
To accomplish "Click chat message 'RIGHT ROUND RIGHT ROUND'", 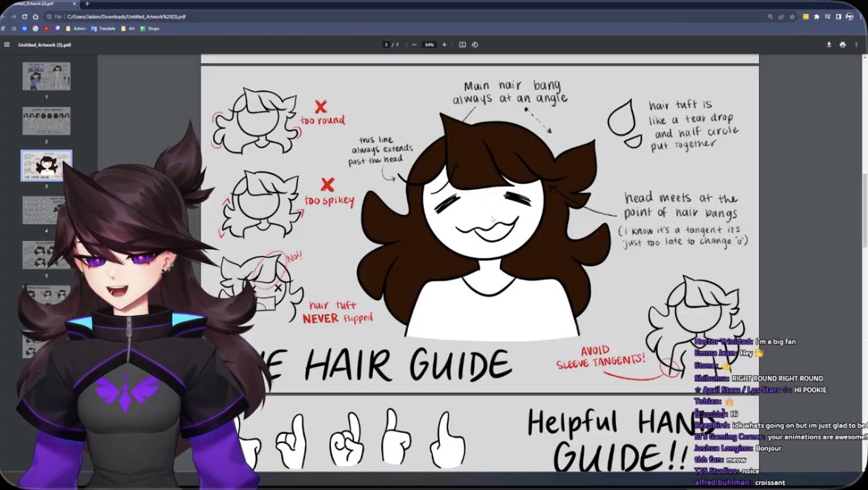I will click(x=777, y=378).
